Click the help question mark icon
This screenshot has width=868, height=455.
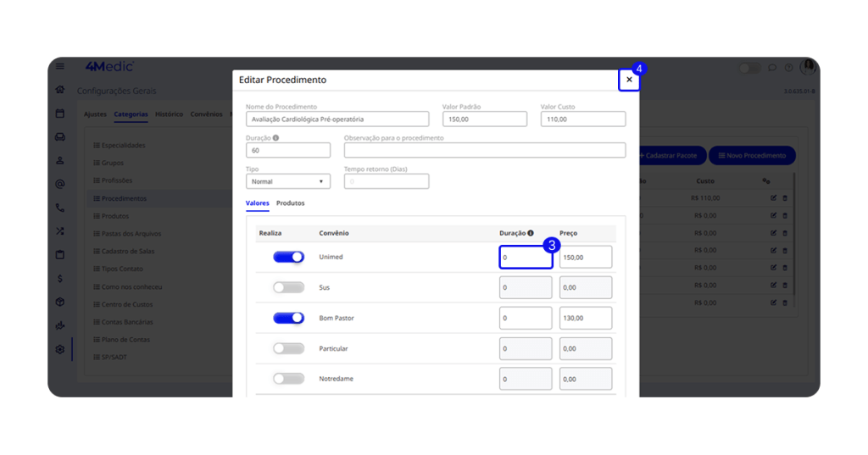tap(788, 68)
